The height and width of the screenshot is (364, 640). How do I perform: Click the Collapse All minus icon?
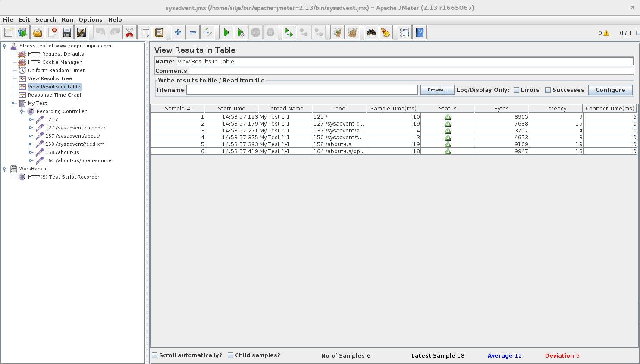[192, 32]
